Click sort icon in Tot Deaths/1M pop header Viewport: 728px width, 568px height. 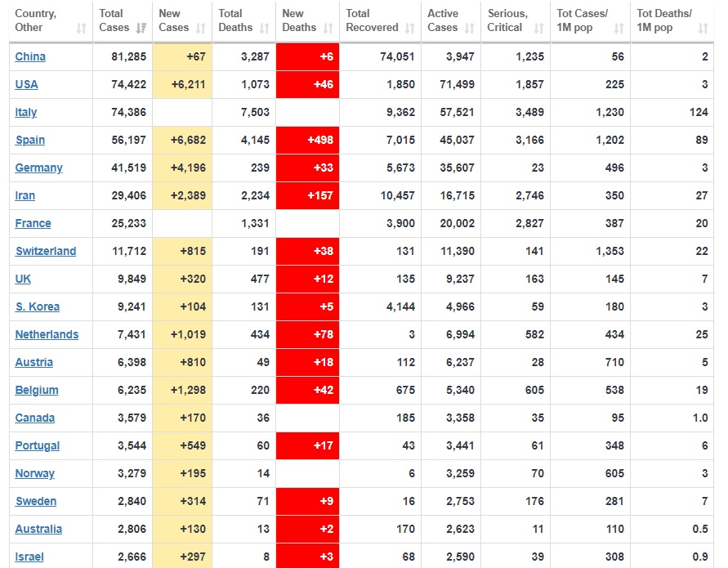pyautogui.click(x=703, y=29)
